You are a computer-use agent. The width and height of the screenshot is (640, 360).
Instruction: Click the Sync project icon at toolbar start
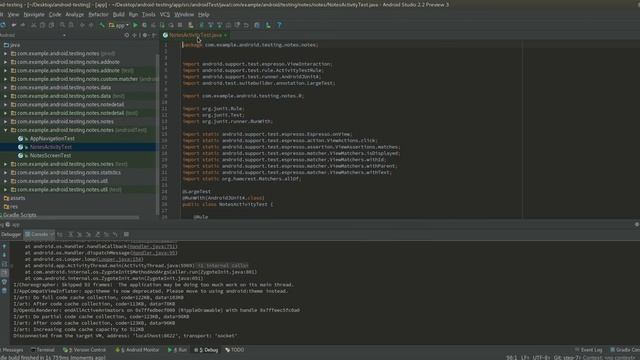3,25
